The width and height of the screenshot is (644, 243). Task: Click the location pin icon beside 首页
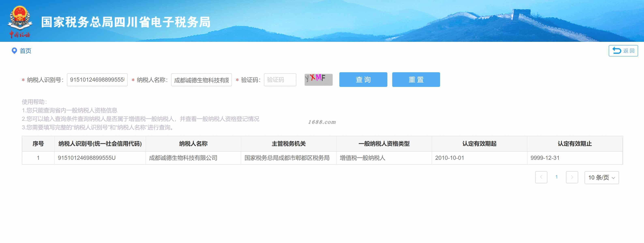point(14,51)
